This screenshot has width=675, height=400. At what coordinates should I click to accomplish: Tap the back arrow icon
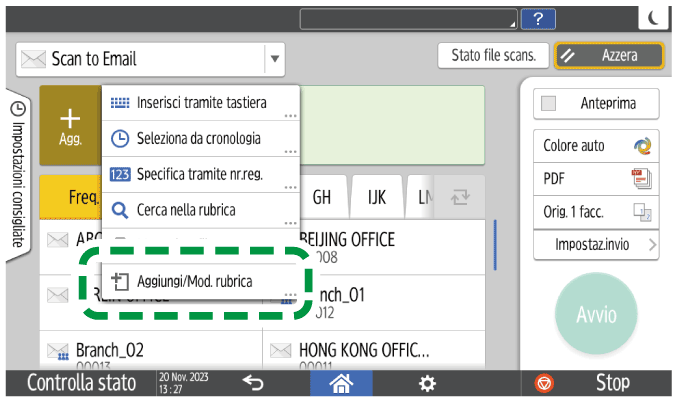(254, 383)
